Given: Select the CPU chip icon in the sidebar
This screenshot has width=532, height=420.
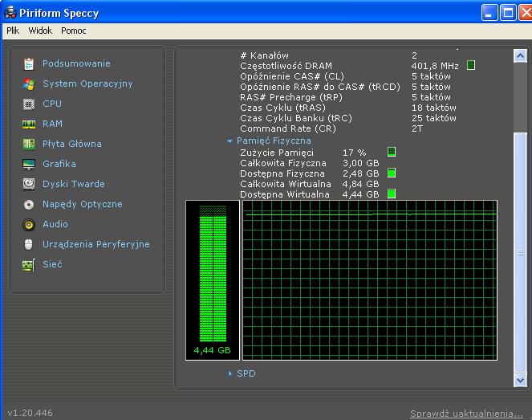Looking at the screenshot, I should pyautogui.click(x=29, y=104).
